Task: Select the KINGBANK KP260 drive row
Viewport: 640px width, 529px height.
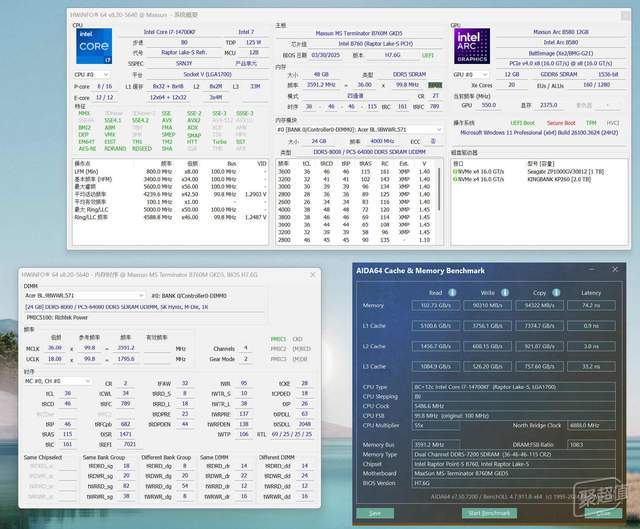Action: (x=539, y=179)
